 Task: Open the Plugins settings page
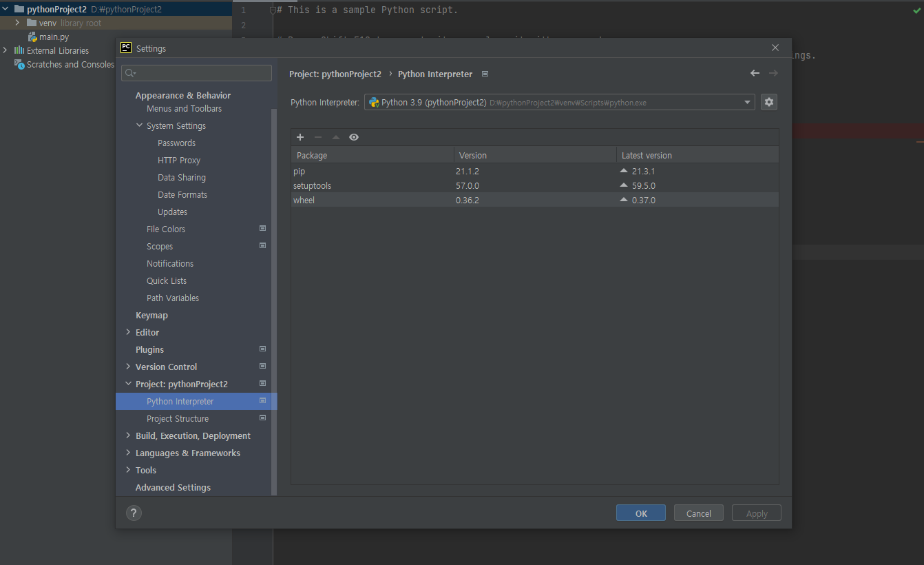point(149,350)
